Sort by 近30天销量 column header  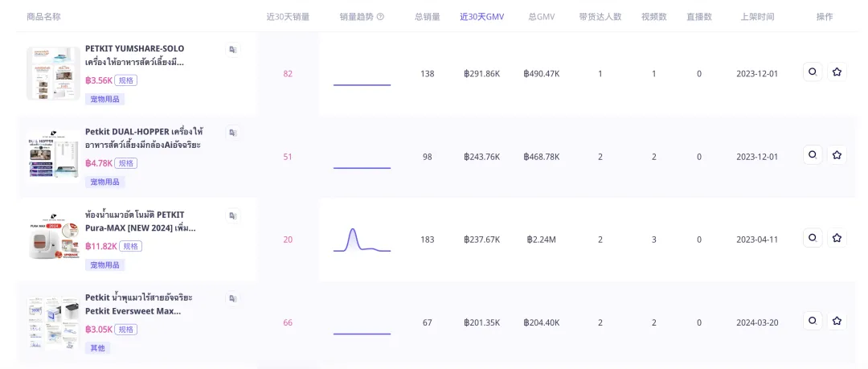tap(287, 17)
